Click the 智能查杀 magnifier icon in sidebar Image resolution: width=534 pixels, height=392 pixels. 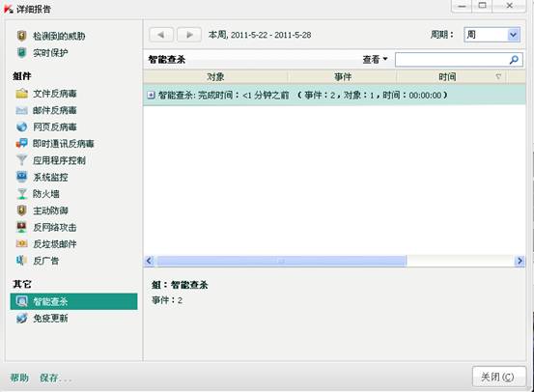point(22,301)
